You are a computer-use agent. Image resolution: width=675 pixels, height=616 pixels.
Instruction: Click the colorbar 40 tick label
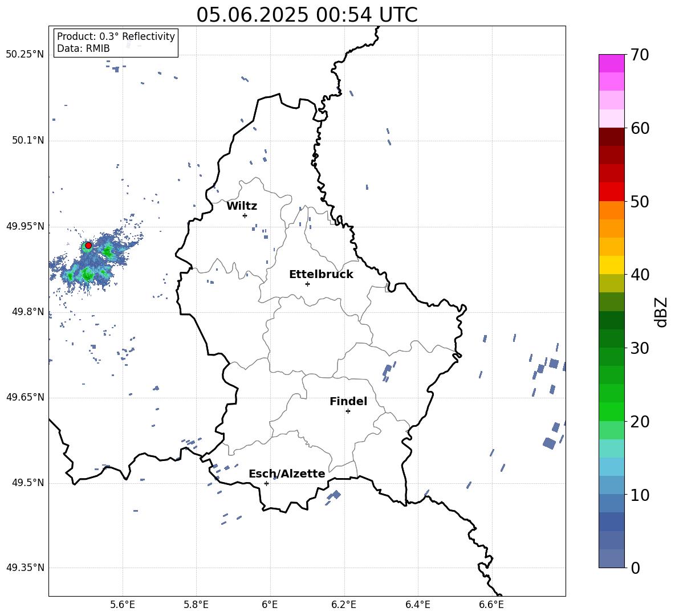click(x=640, y=275)
